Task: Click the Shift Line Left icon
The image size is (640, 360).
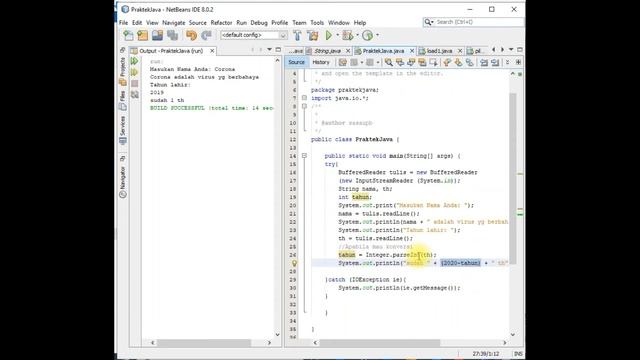Action: [484, 62]
